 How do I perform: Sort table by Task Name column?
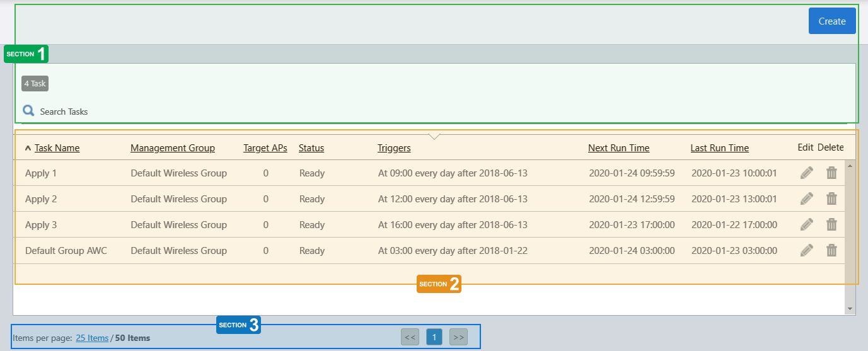[x=57, y=148]
